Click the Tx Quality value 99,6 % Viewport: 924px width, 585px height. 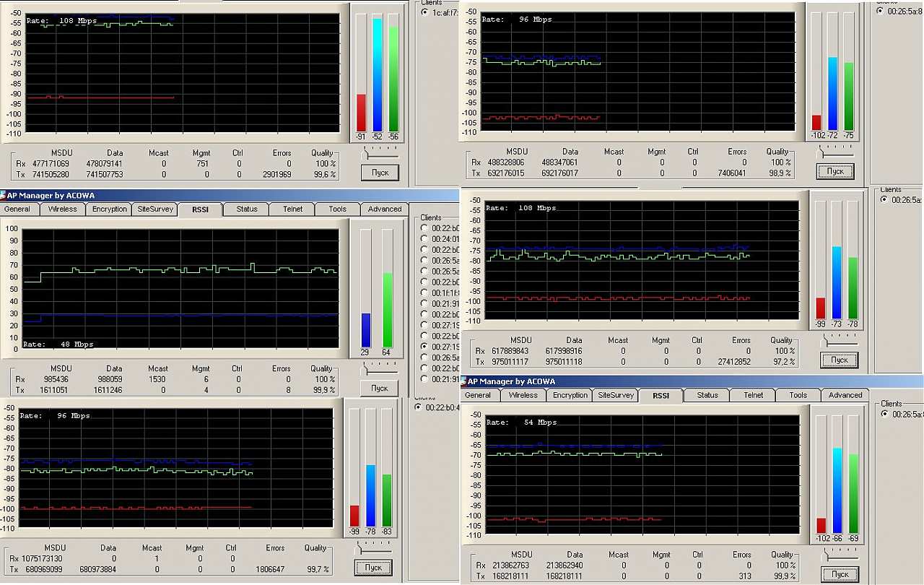pos(323,174)
